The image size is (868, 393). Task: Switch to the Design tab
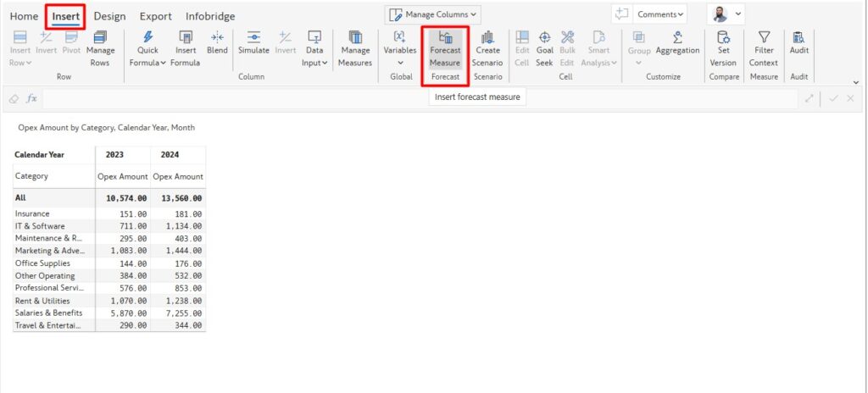point(109,16)
